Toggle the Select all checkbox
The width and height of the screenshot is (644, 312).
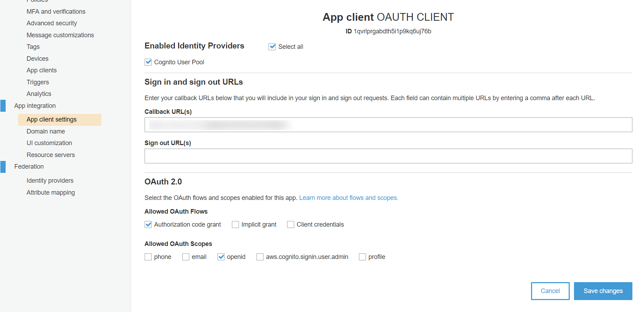click(x=272, y=47)
